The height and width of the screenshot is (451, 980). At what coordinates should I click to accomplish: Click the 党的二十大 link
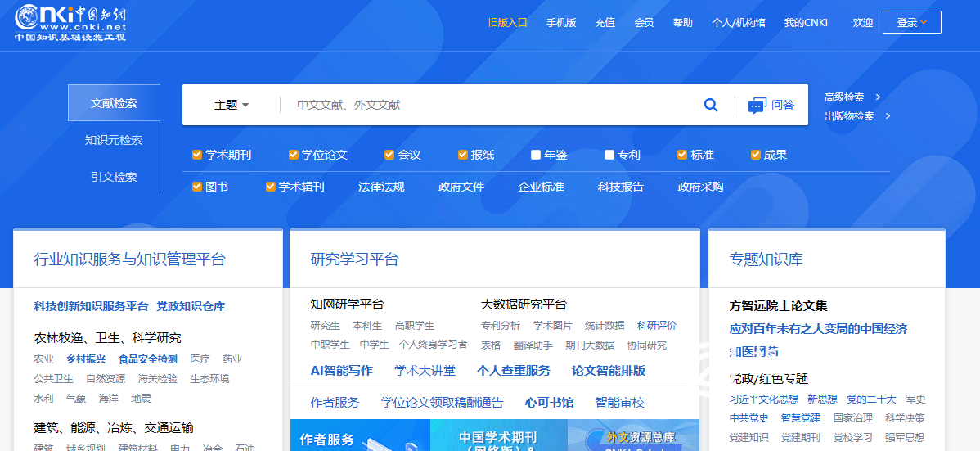pyautogui.click(x=872, y=399)
